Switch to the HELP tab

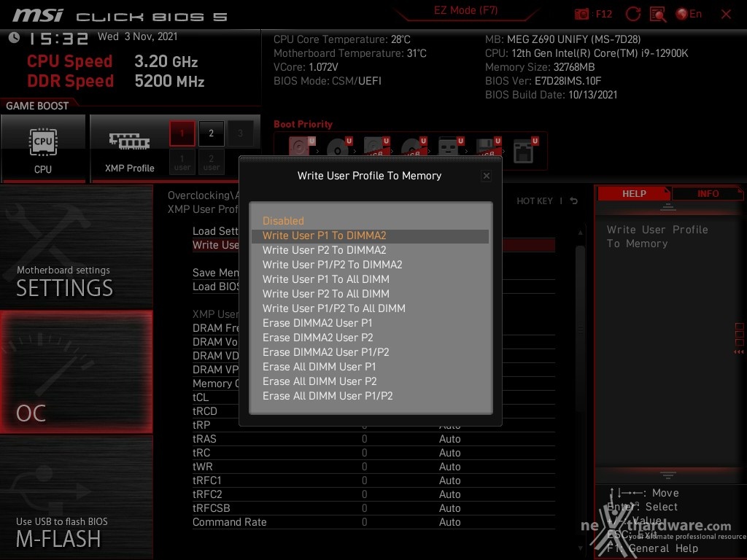(x=634, y=194)
